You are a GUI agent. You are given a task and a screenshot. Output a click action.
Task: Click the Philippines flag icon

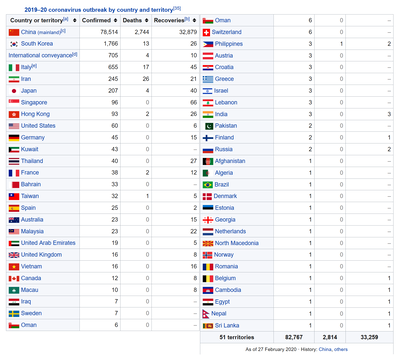(x=208, y=44)
